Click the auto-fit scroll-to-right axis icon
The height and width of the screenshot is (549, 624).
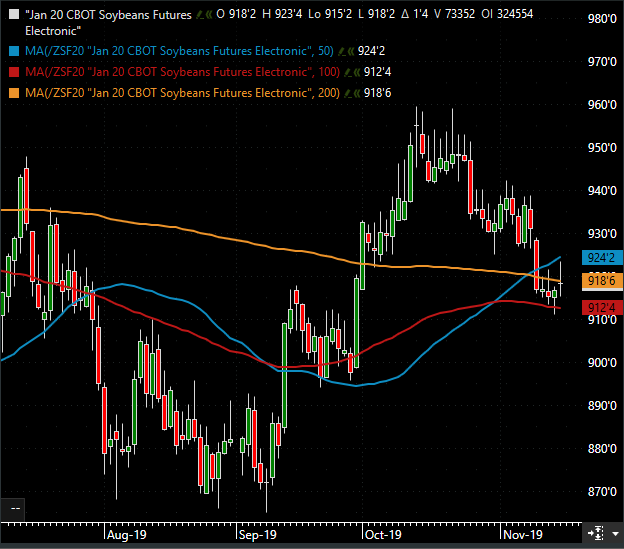click(596, 533)
